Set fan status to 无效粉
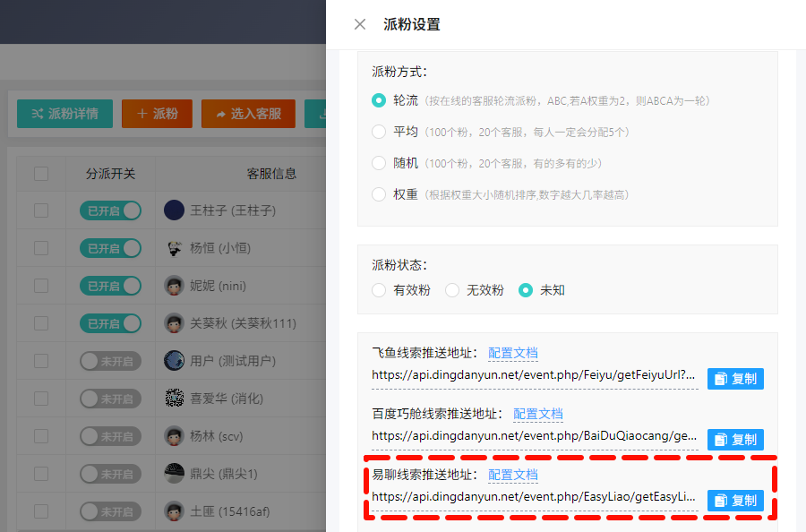The image size is (806, 532). pos(452,290)
